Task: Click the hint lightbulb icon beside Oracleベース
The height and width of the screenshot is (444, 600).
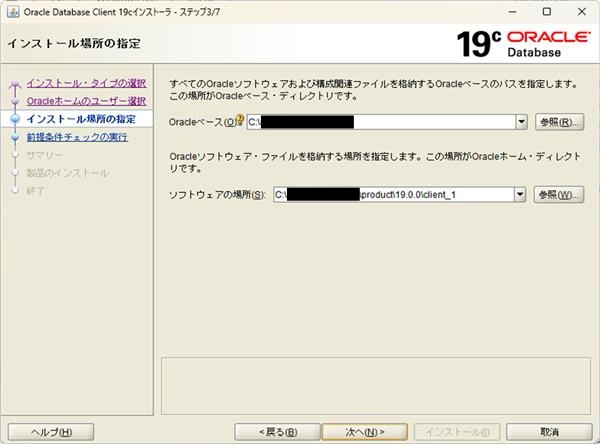Action: coord(240,121)
